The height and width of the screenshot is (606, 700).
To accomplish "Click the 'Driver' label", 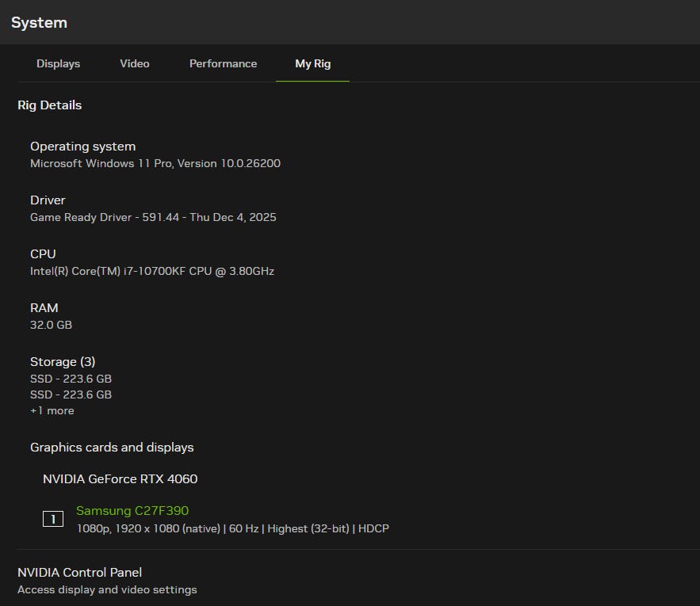I will [48, 200].
